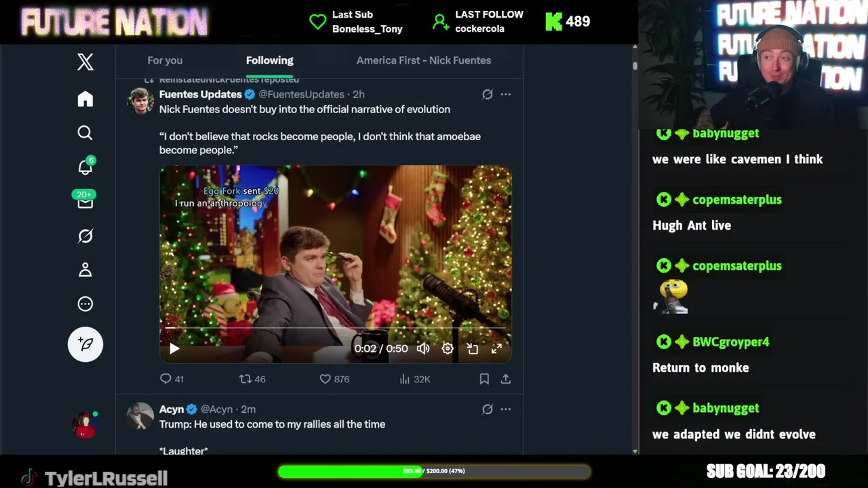Open America First - Nick Fuentes tab

click(x=424, y=60)
